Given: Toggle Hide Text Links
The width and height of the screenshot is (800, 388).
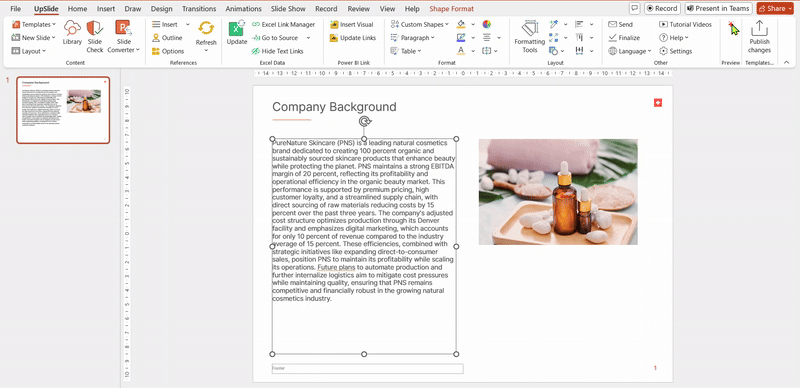Looking at the screenshot, I should (277, 51).
